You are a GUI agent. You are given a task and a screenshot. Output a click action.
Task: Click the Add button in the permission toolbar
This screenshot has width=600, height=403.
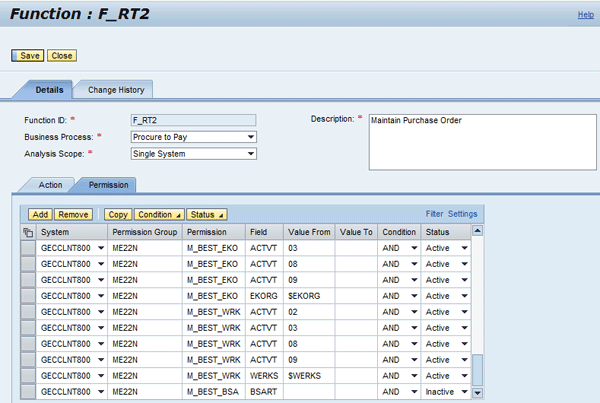[40, 214]
